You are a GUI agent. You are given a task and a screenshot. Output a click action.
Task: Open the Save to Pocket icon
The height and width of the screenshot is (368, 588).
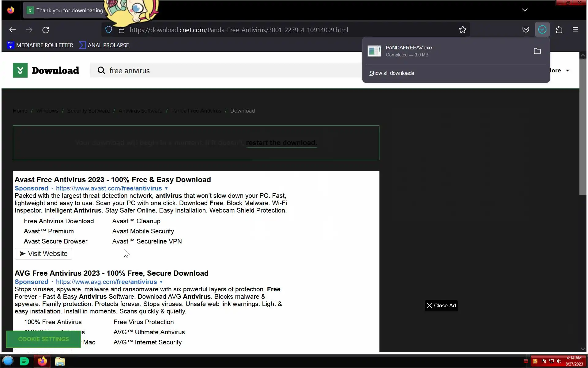[526, 30]
